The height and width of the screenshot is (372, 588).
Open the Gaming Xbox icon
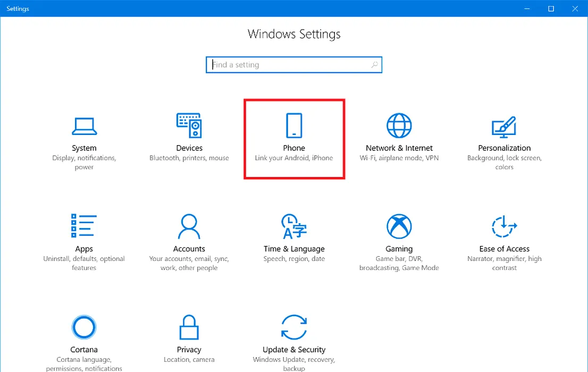point(399,226)
